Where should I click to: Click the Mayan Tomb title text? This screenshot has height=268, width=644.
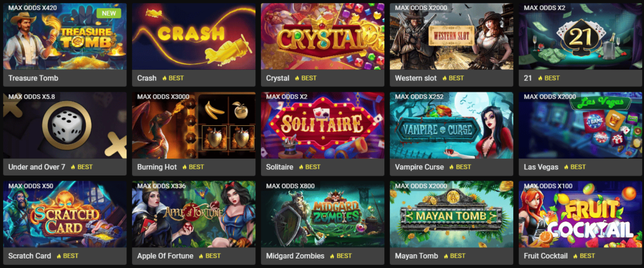(416, 256)
